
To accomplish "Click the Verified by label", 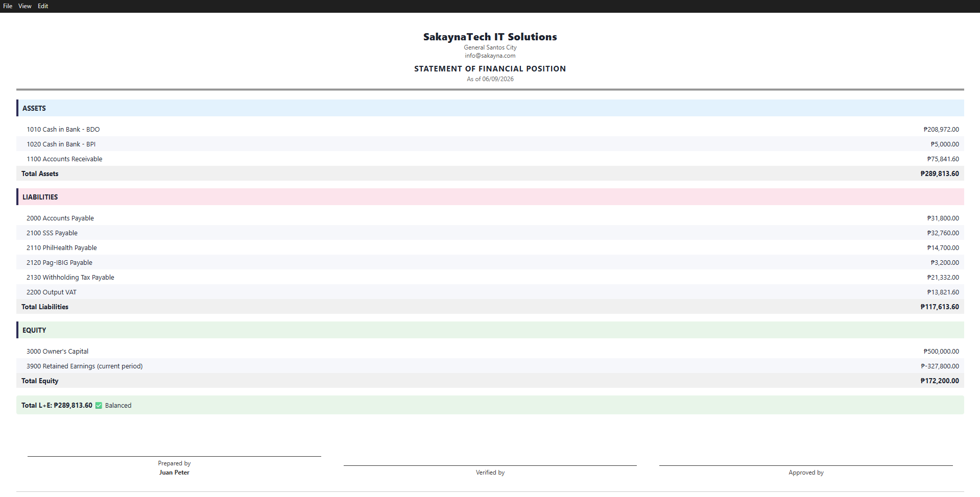I will point(490,473).
